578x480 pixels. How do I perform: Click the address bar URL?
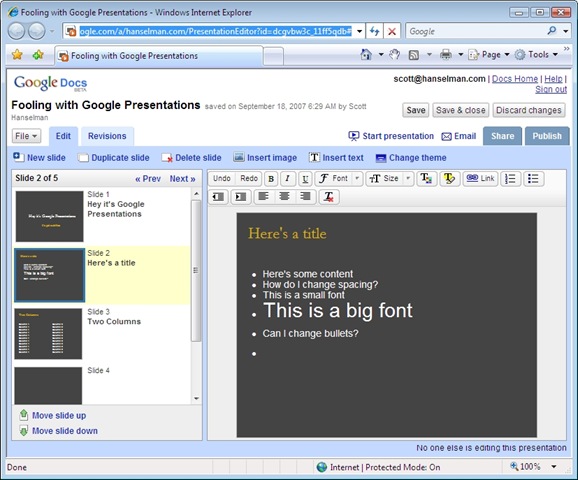(216, 31)
